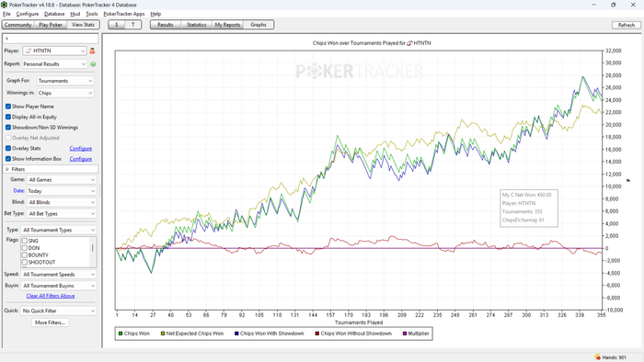Click the Chips Won green legend marker
The image size is (644, 362).
121,334
